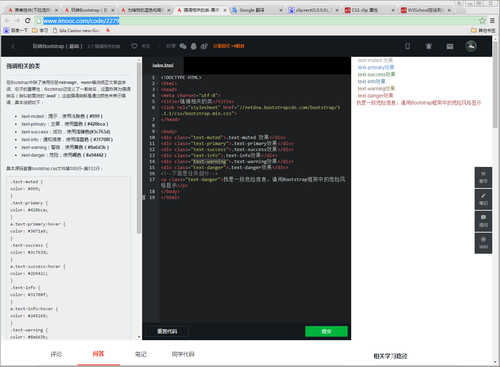
Task: Open the 同学代码 tab
Action: 183,354
